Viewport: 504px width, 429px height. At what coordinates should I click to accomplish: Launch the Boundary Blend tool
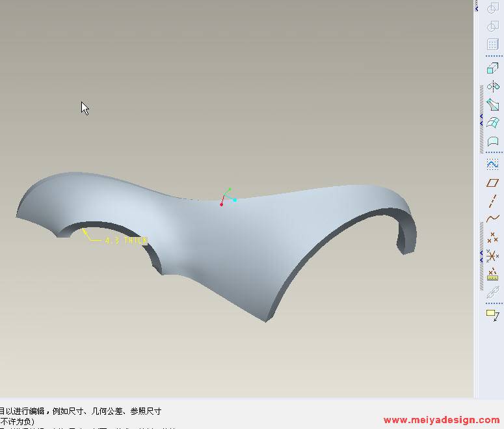click(x=493, y=122)
